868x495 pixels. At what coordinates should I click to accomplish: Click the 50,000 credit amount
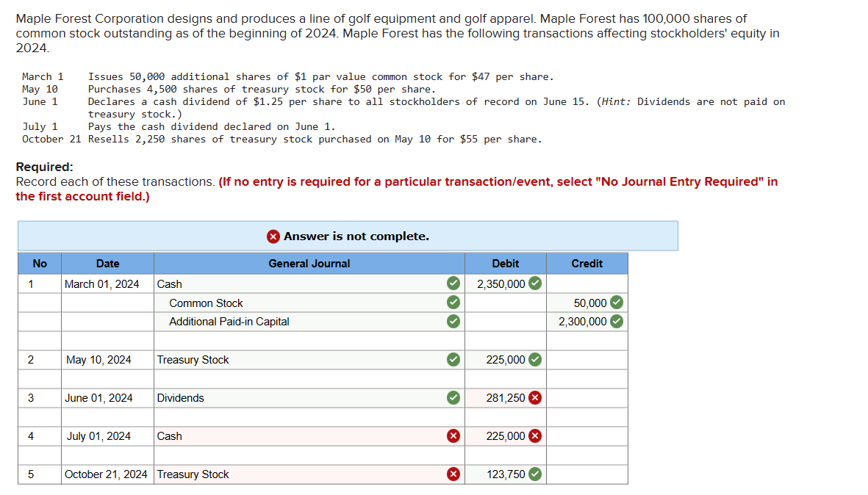click(x=590, y=303)
